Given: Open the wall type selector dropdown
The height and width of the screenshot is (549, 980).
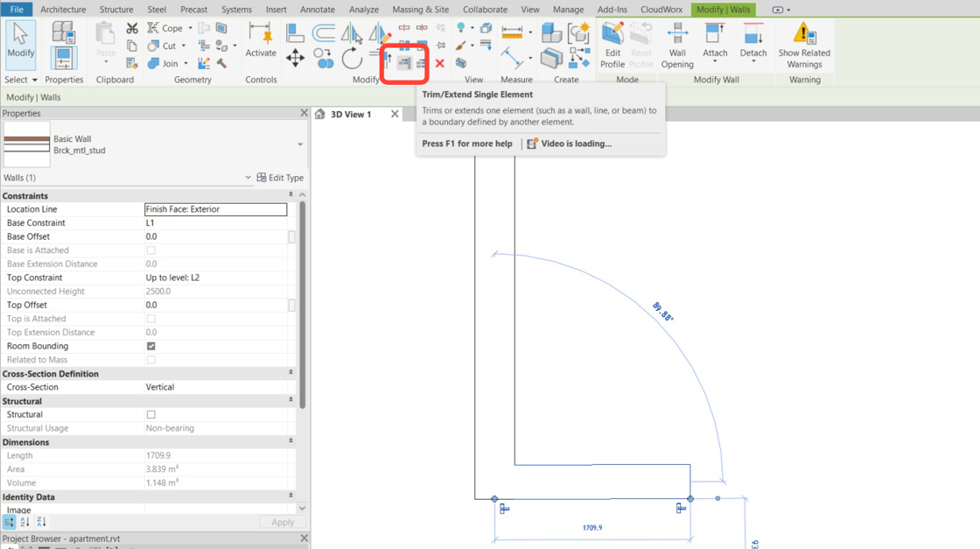Looking at the screenshot, I should tap(299, 144).
